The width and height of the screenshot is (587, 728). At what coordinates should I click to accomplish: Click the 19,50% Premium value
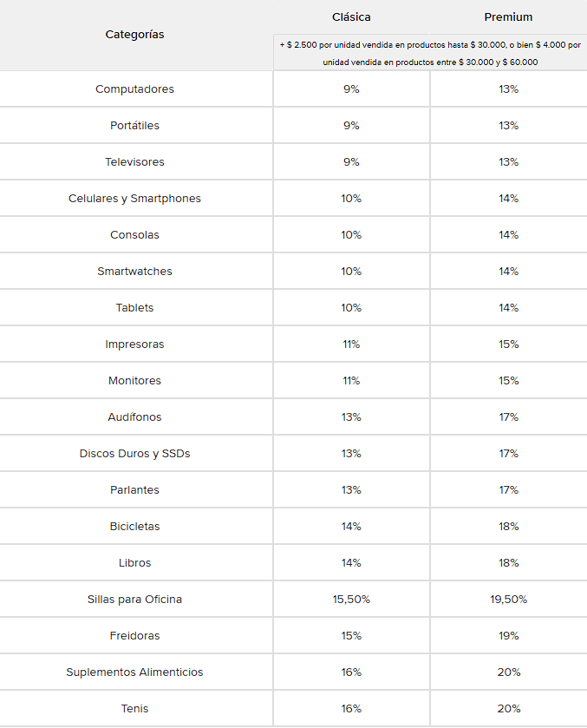[x=508, y=600]
